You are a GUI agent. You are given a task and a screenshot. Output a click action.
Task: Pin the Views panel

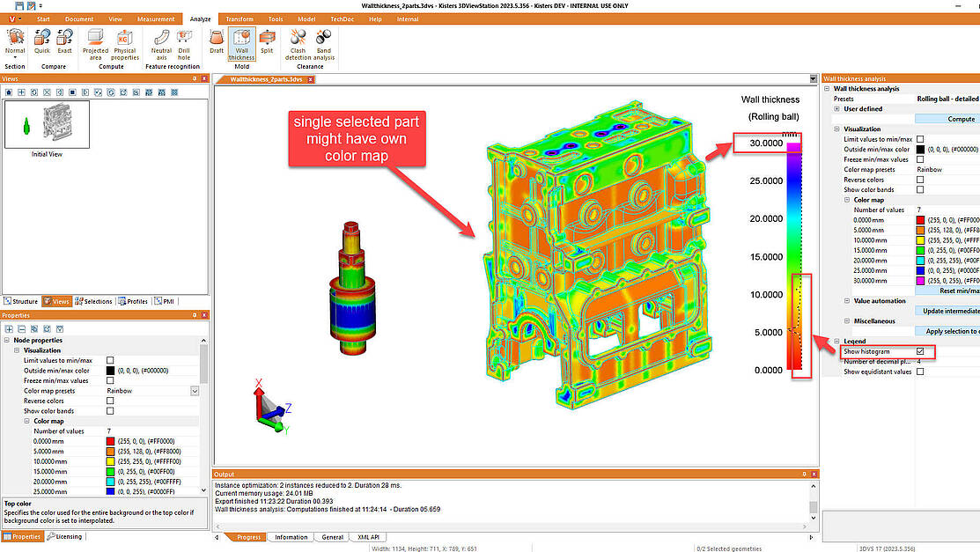195,78
